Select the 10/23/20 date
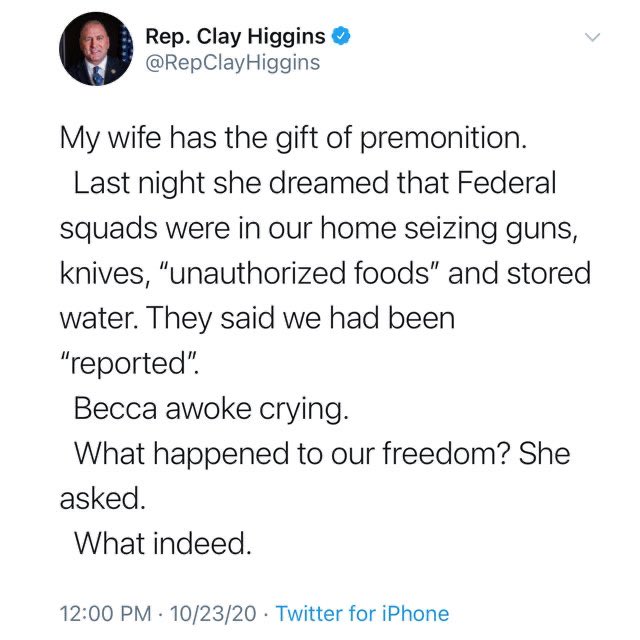This screenshot has height=640, width=640. (x=213, y=613)
